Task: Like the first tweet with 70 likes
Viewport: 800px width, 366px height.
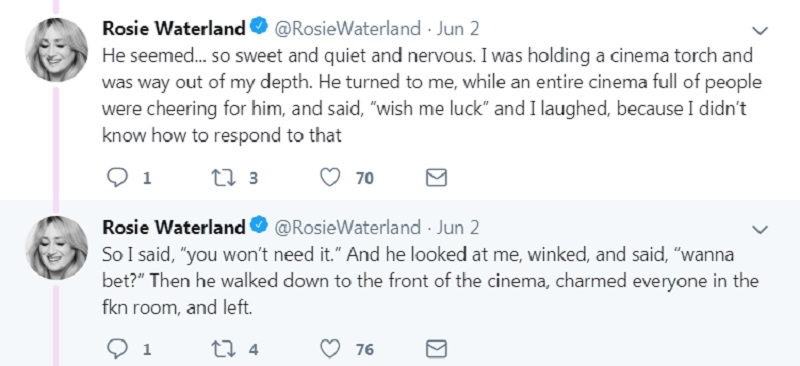Action: point(330,178)
